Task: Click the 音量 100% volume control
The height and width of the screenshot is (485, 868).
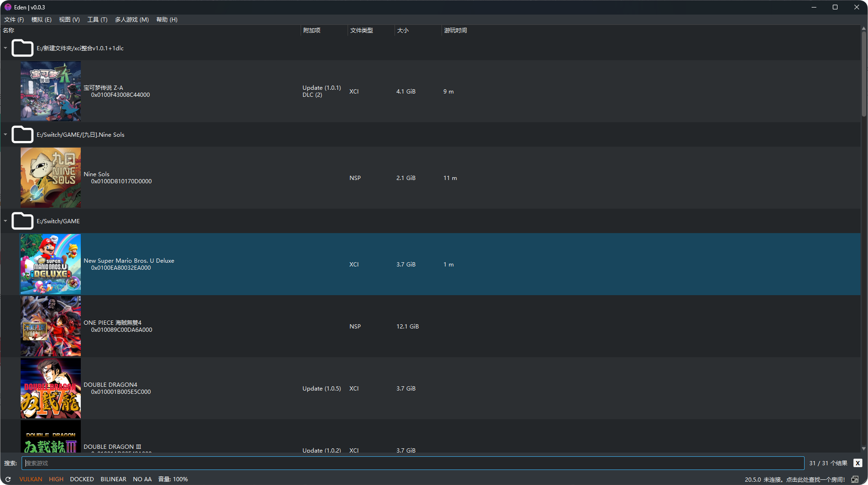Action: (173, 479)
